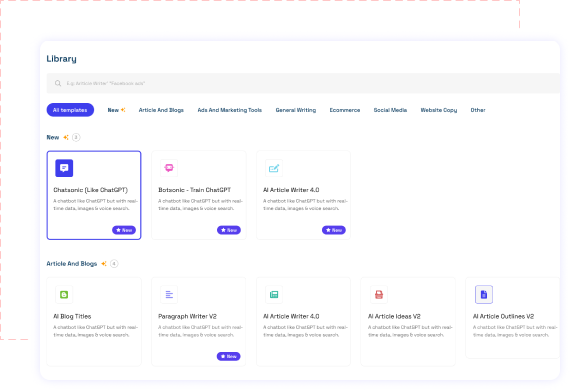This screenshot has height=390, width=570.
Task: Select the General Writing tab
Action: (296, 110)
